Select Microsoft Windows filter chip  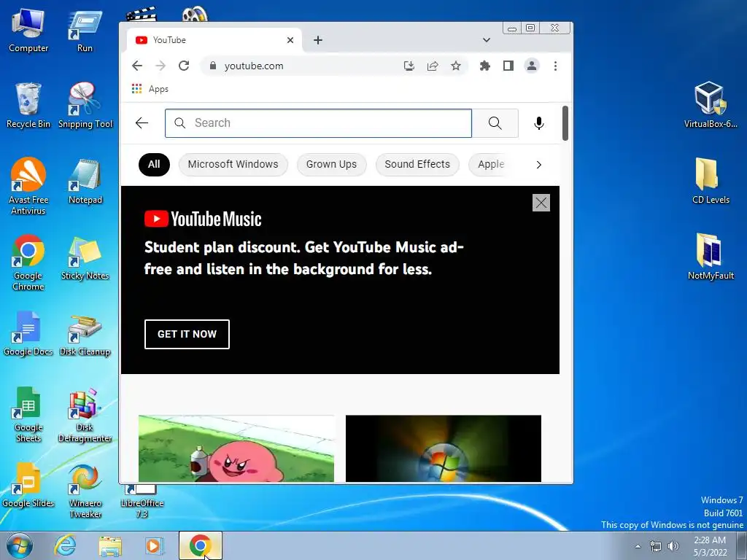(233, 164)
